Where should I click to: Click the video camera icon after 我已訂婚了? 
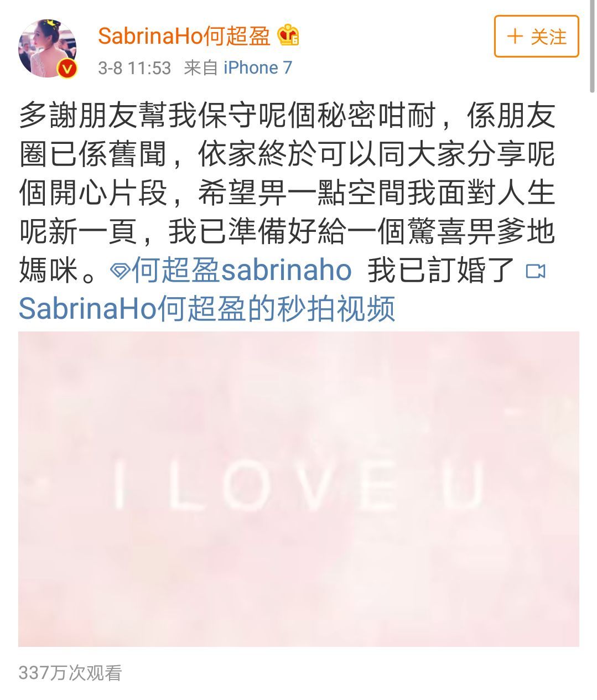[x=535, y=271]
